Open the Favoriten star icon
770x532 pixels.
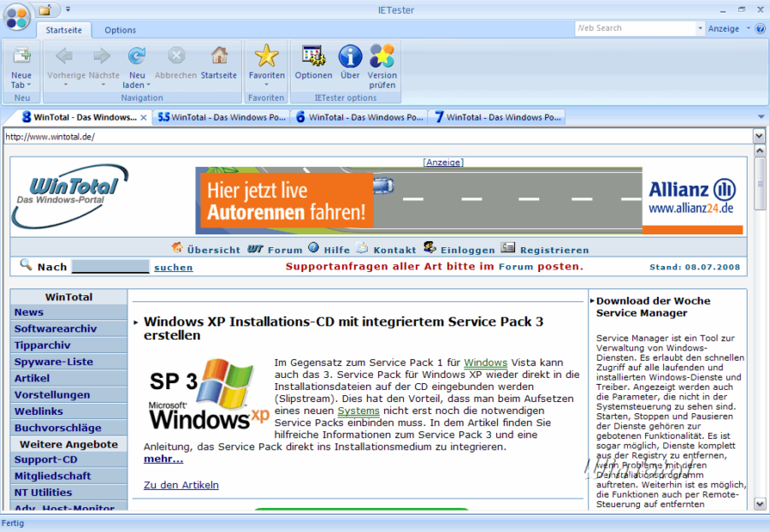point(267,56)
